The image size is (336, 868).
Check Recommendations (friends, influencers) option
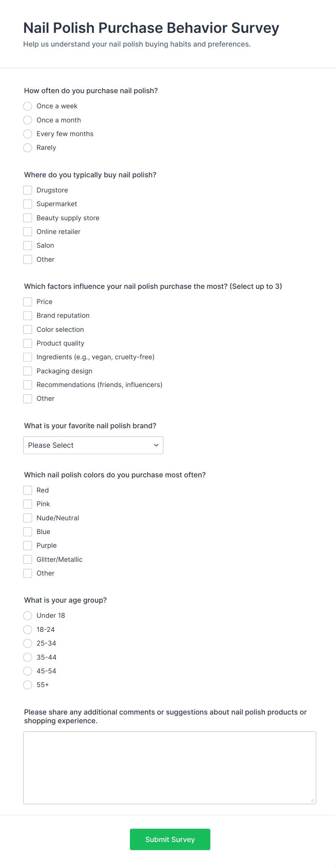(x=28, y=385)
